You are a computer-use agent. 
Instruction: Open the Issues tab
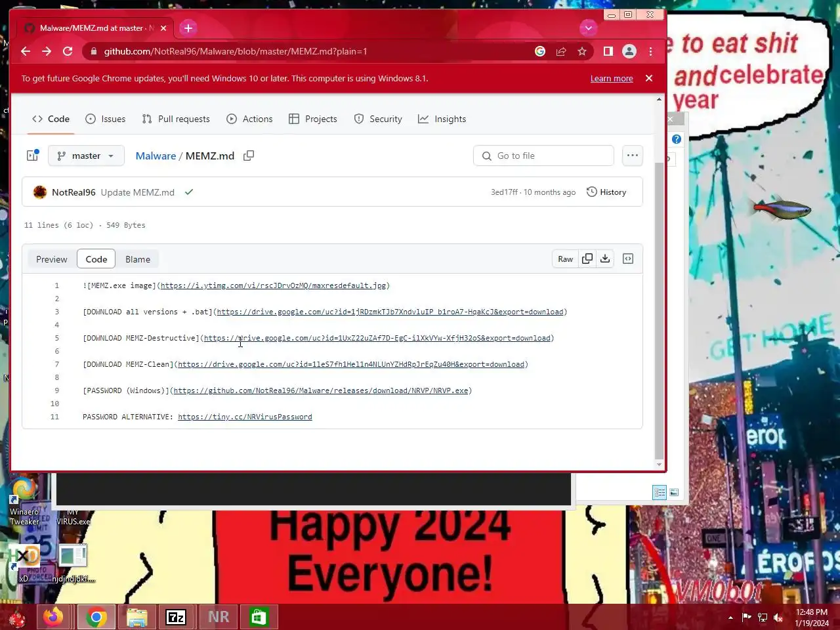coord(106,119)
